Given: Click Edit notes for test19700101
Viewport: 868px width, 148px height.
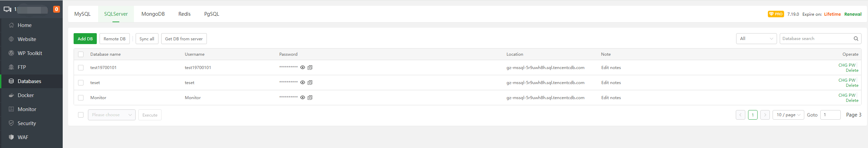Looking at the screenshot, I should tap(611, 68).
